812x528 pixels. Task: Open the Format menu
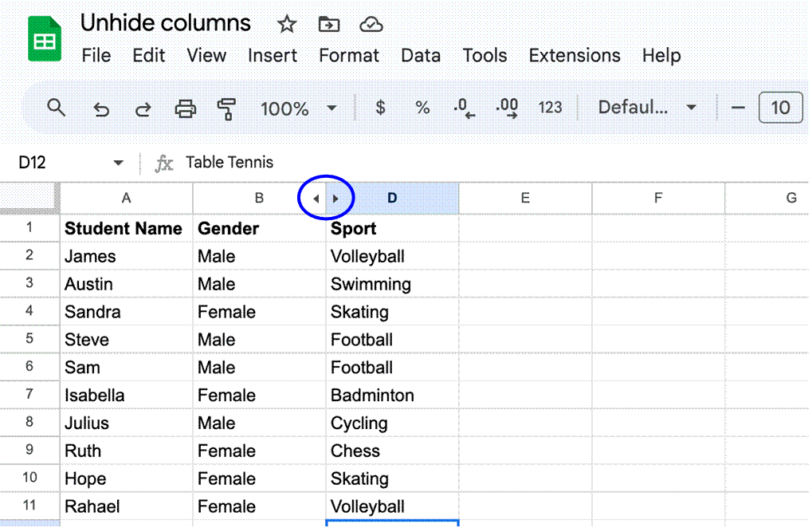(x=349, y=56)
